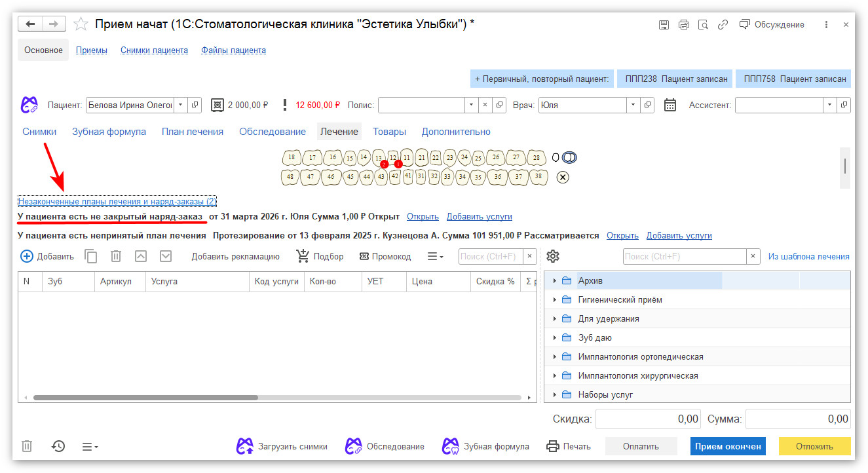
Task: Click the printer icon in top toolbar
Action: (683, 25)
